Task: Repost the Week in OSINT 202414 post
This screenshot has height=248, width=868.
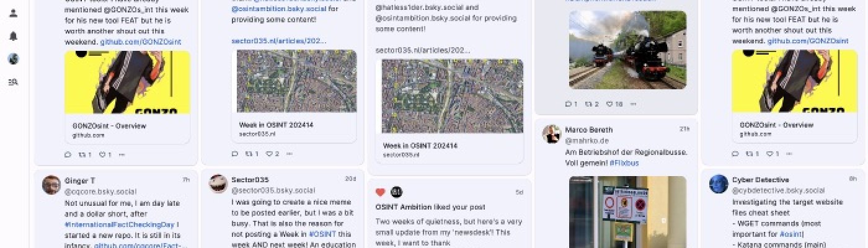Action: click(x=252, y=154)
